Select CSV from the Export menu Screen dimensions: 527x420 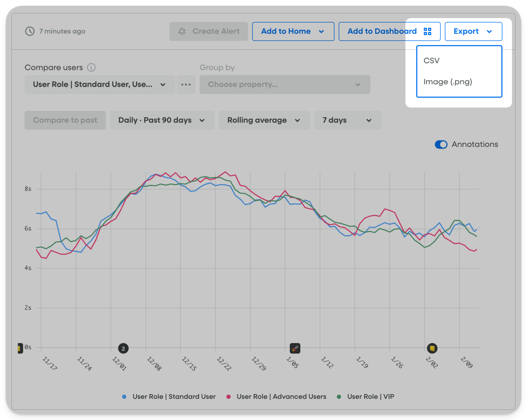pos(432,60)
